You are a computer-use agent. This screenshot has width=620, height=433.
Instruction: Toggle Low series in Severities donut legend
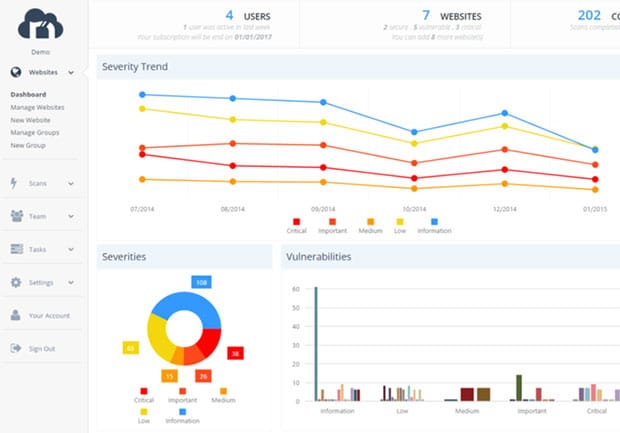(144, 410)
